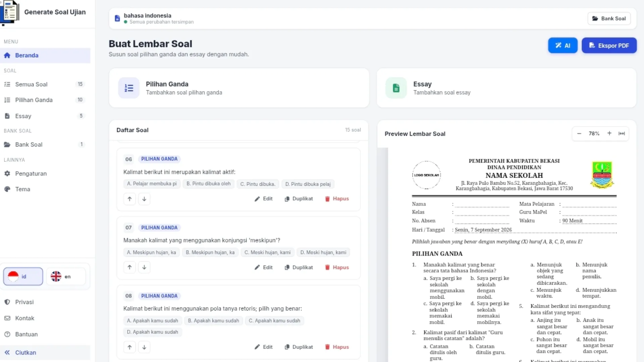
Task: Click the bahasa indonesia document title
Action: coord(148,15)
